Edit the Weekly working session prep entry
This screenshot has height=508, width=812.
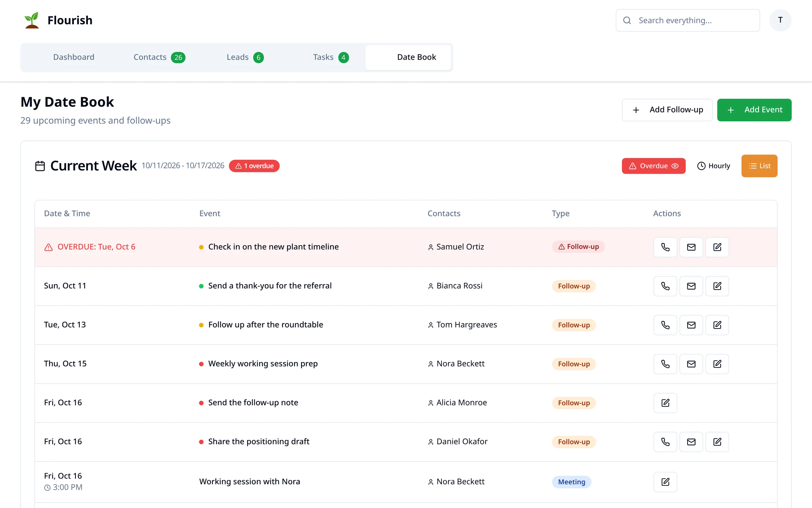717,364
